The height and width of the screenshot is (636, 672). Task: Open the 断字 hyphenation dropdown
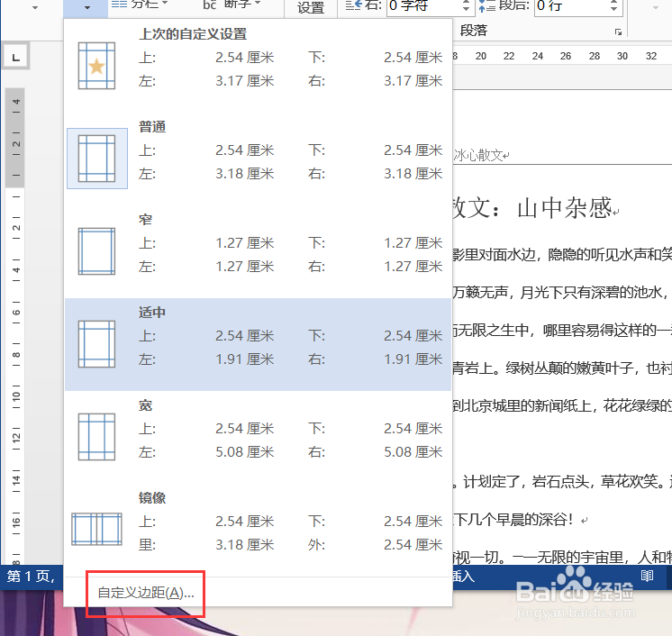click(232, 5)
